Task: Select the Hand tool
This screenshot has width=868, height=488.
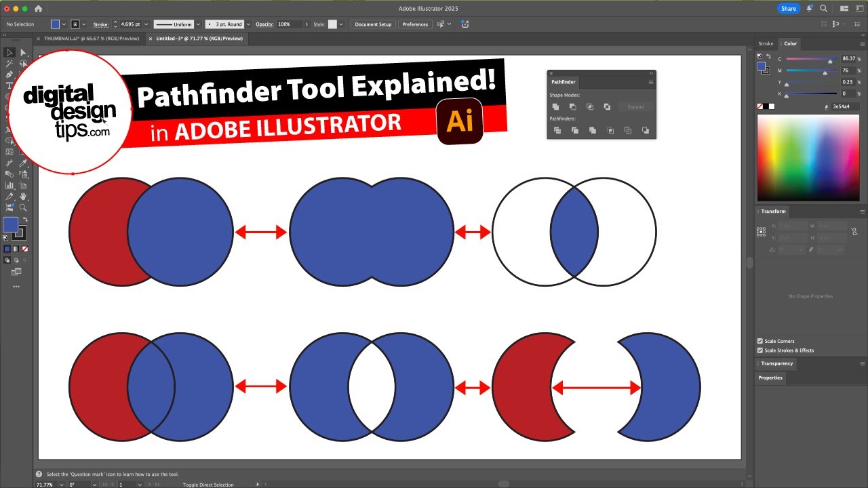Action: (23, 197)
